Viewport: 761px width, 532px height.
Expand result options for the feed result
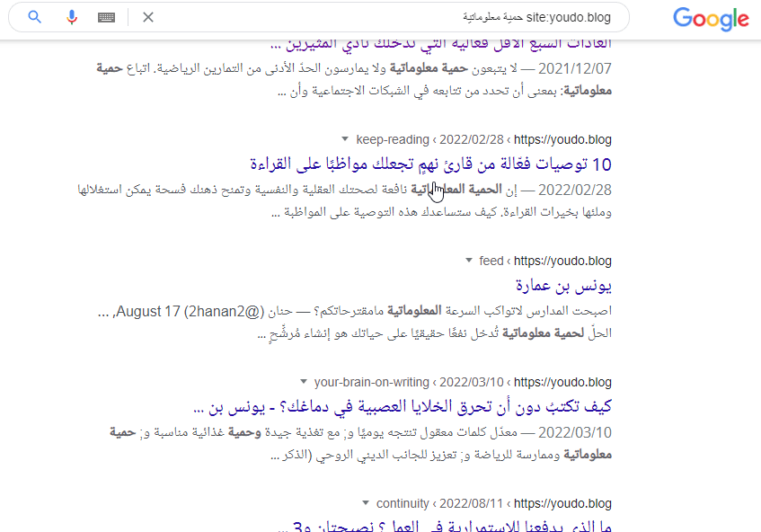point(468,261)
